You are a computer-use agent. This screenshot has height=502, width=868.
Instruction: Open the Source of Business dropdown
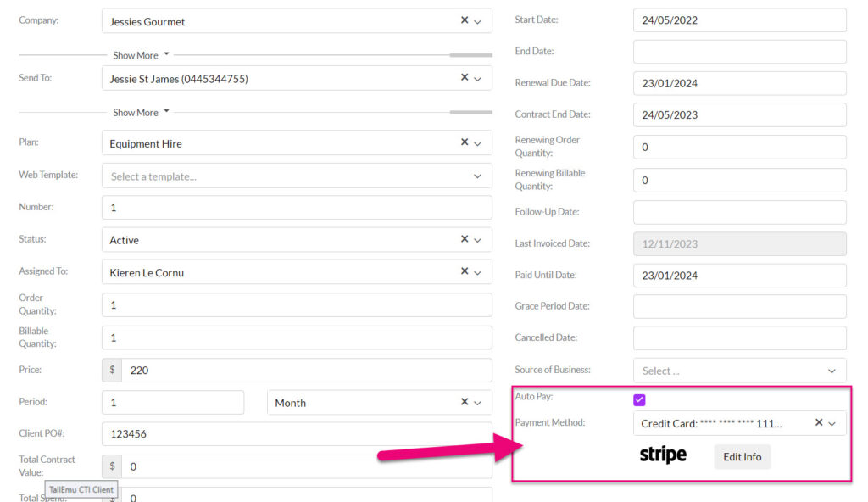739,371
